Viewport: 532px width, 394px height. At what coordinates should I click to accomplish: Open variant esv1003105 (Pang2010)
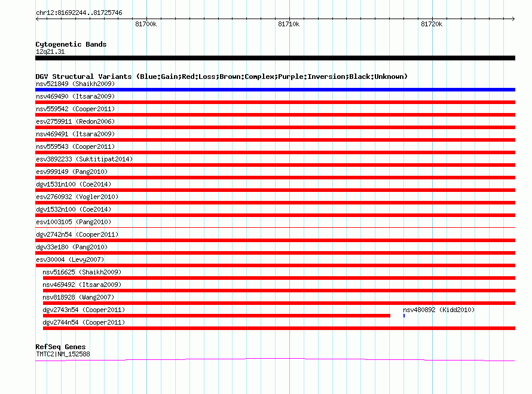(x=74, y=222)
